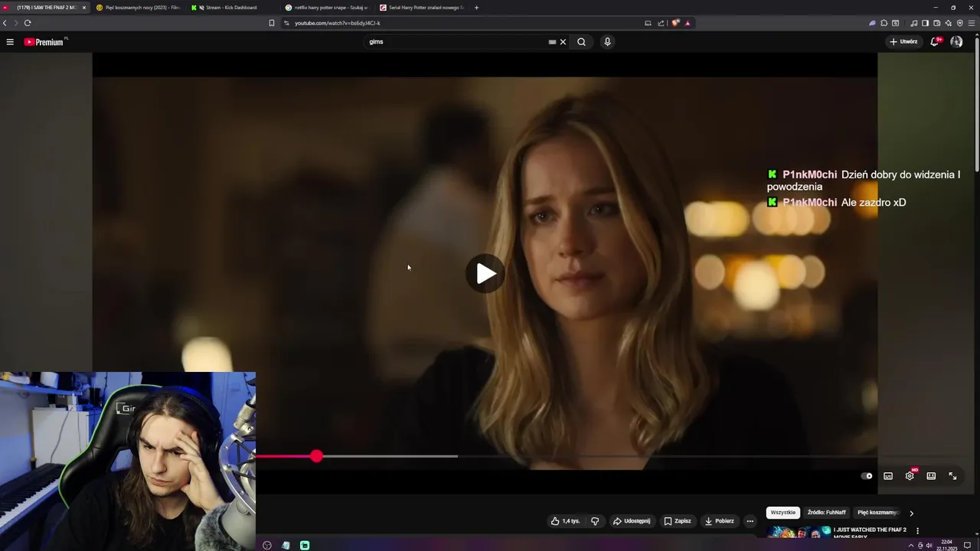This screenshot has height=551, width=980.
Task: Open the Brave Shields lion icon
Action: pos(675,23)
